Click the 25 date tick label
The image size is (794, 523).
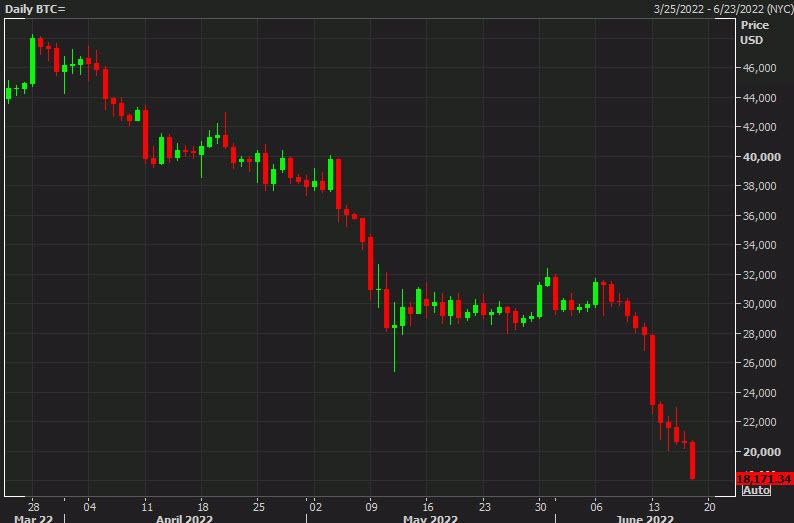pyautogui.click(x=259, y=507)
